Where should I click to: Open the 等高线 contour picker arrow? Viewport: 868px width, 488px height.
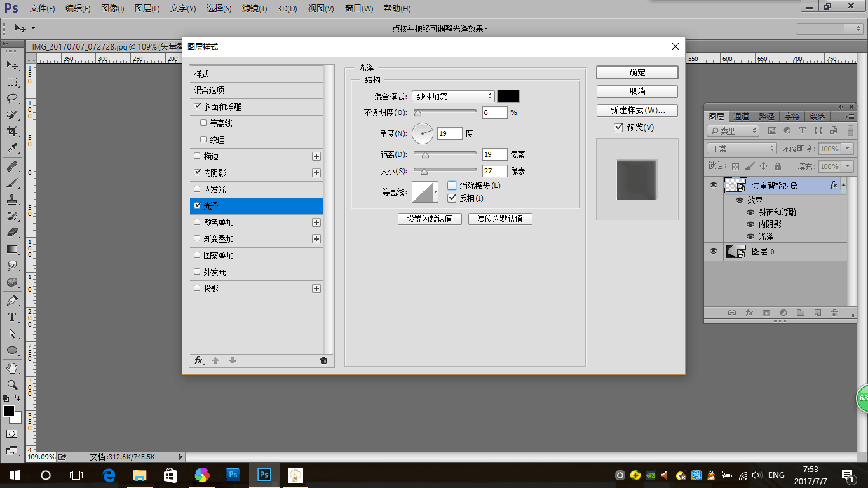click(x=436, y=192)
